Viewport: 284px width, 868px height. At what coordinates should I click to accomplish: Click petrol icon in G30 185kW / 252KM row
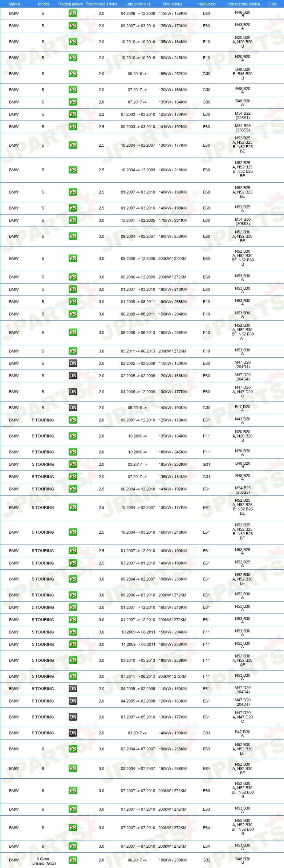(x=73, y=74)
